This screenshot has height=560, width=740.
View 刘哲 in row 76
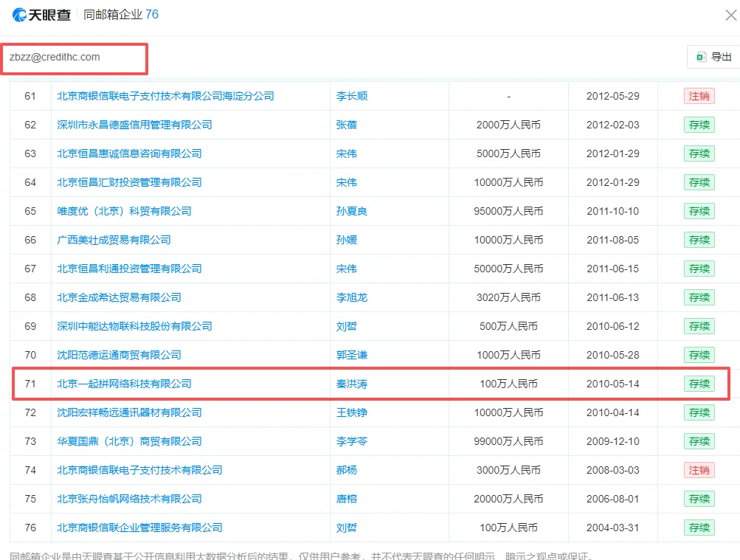click(347, 528)
